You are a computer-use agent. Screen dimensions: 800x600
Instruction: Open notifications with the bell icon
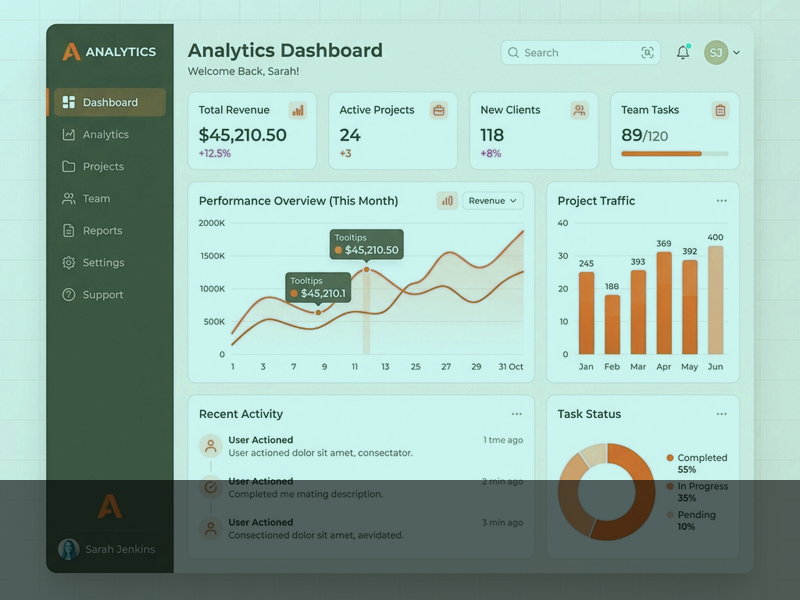(683, 52)
